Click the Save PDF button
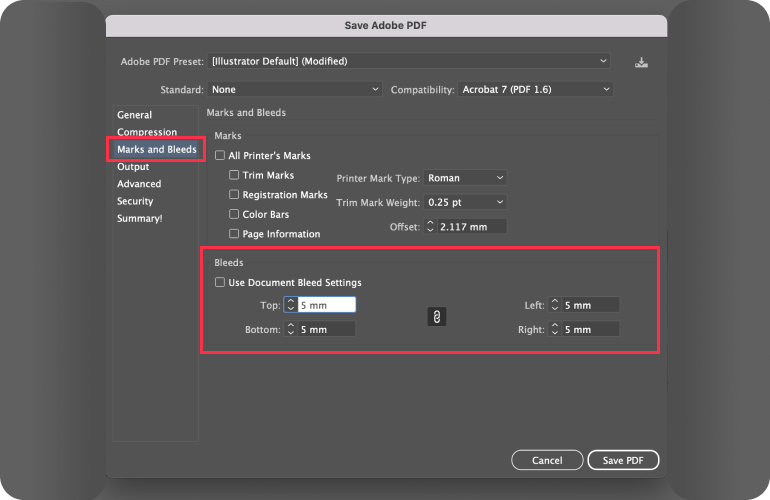 click(622, 460)
